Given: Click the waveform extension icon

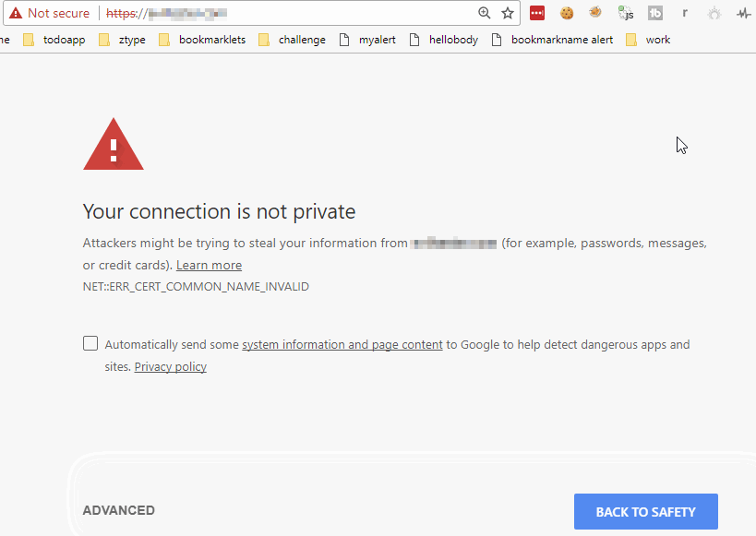Looking at the screenshot, I should point(744,13).
